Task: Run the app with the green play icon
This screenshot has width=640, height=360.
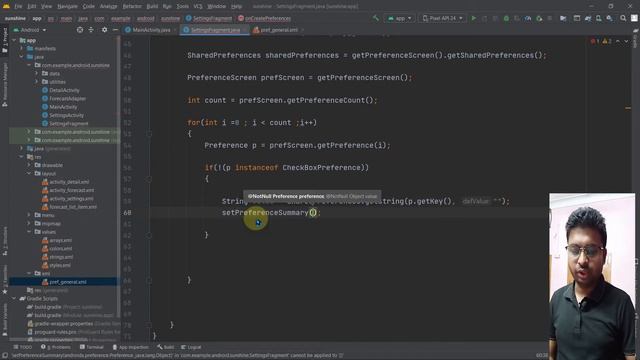Action: tap(473, 18)
